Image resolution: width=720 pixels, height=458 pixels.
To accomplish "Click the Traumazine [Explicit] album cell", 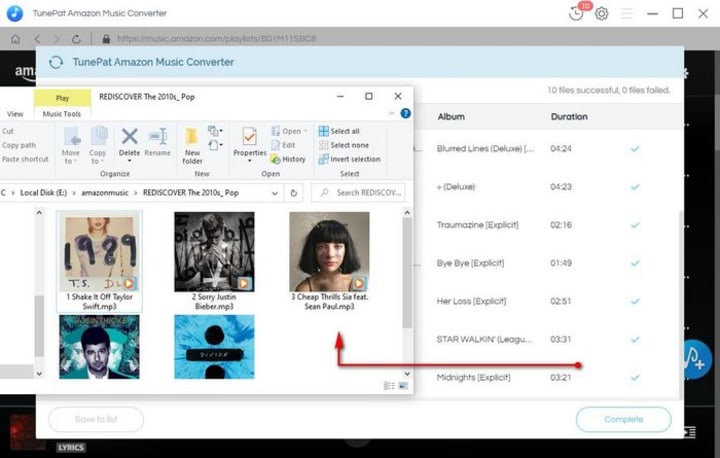I will pyautogui.click(x=478, y=225).
